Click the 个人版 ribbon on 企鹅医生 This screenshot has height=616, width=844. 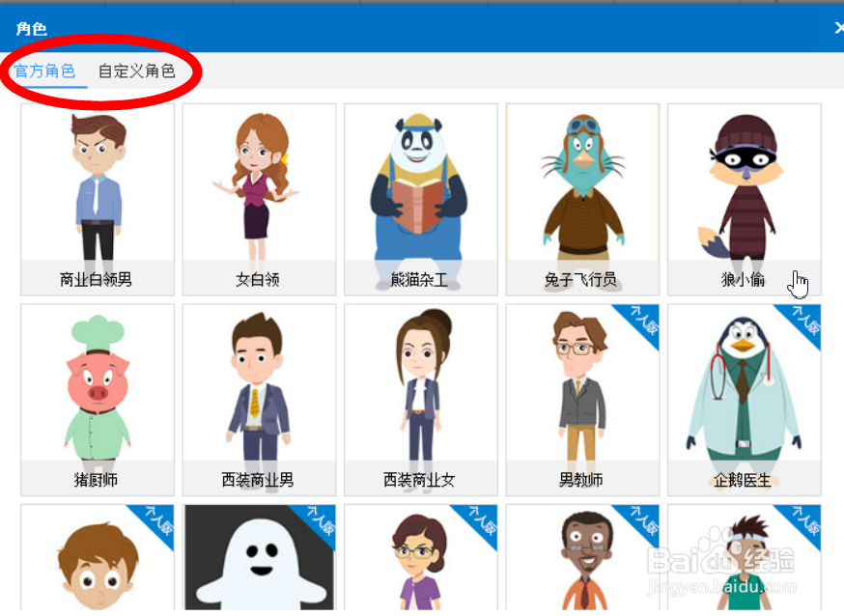(804, 321)
